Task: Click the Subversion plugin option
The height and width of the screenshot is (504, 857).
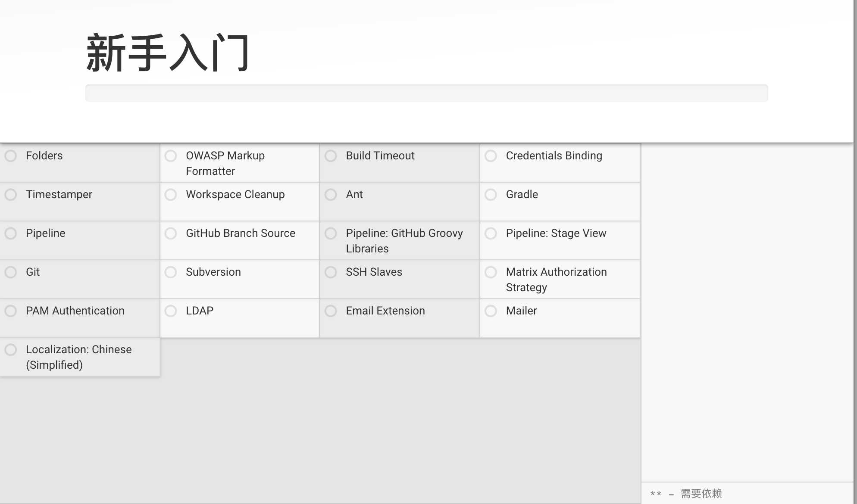Action: coord(171,272)
